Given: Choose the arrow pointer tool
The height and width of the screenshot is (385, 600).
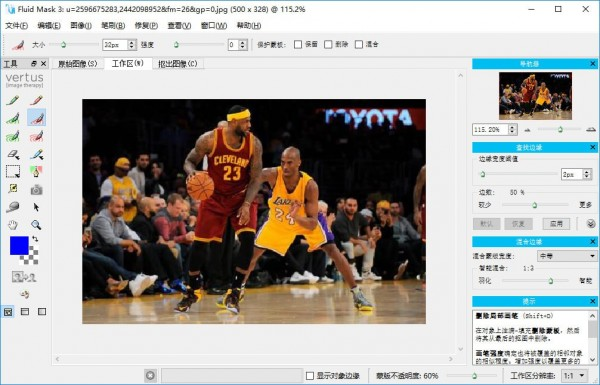Looking at the screenshot, I should pyautogui.click(x=36, y=207).
